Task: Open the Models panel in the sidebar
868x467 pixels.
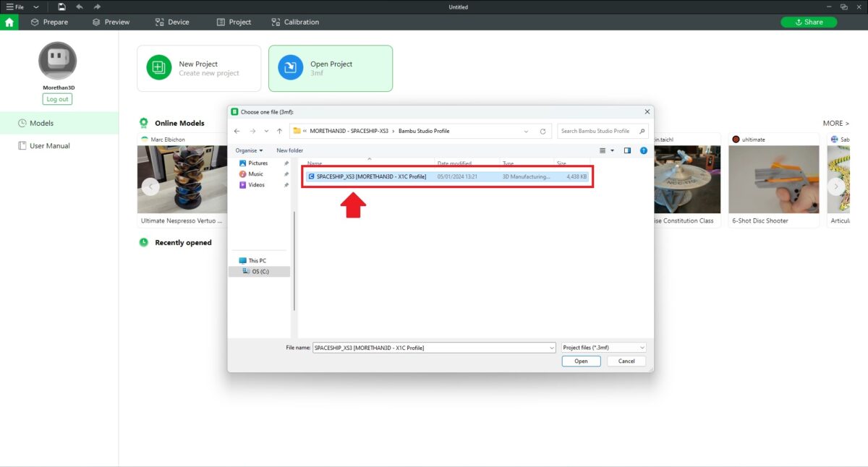Action: pos(41,123)
